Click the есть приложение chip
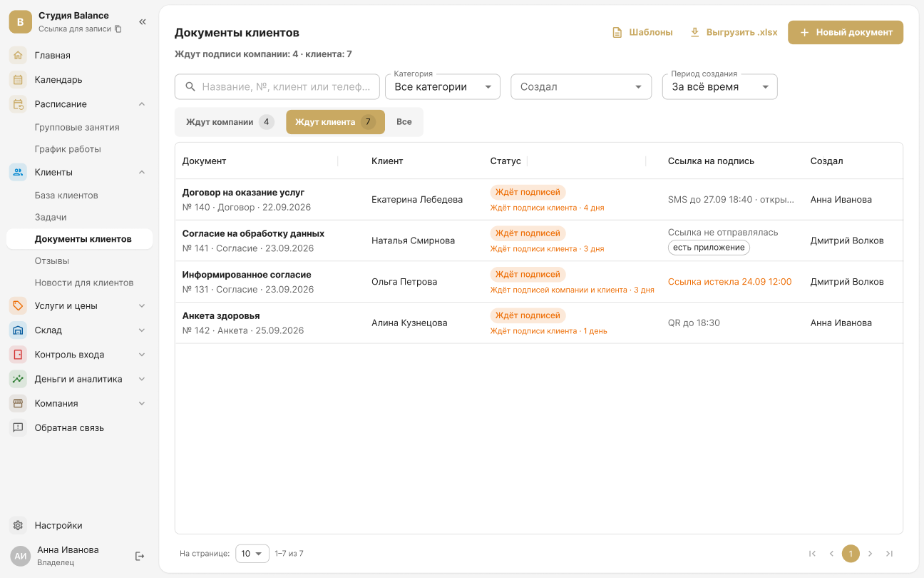The image size is (924, 578). (x=709, y=248)
